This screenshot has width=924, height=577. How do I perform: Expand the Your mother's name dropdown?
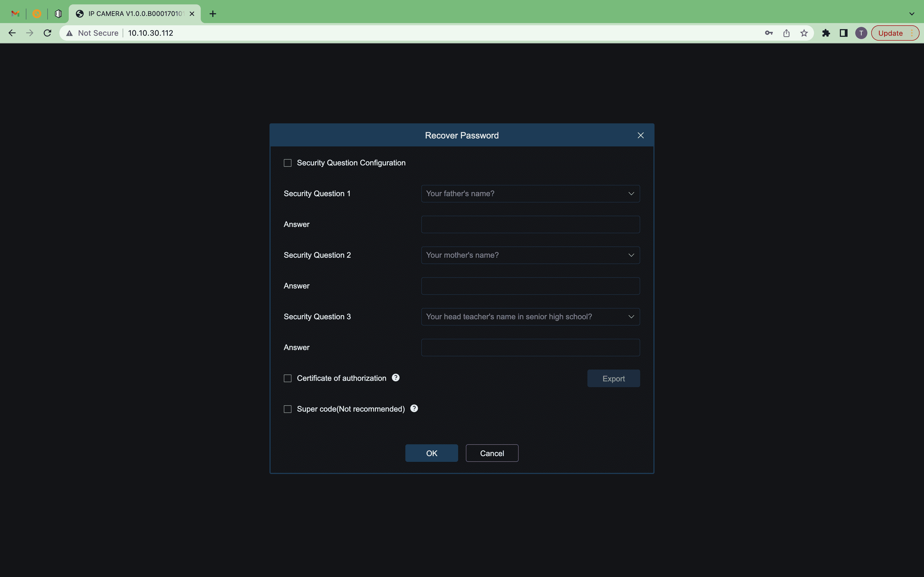tap(530, 255)
